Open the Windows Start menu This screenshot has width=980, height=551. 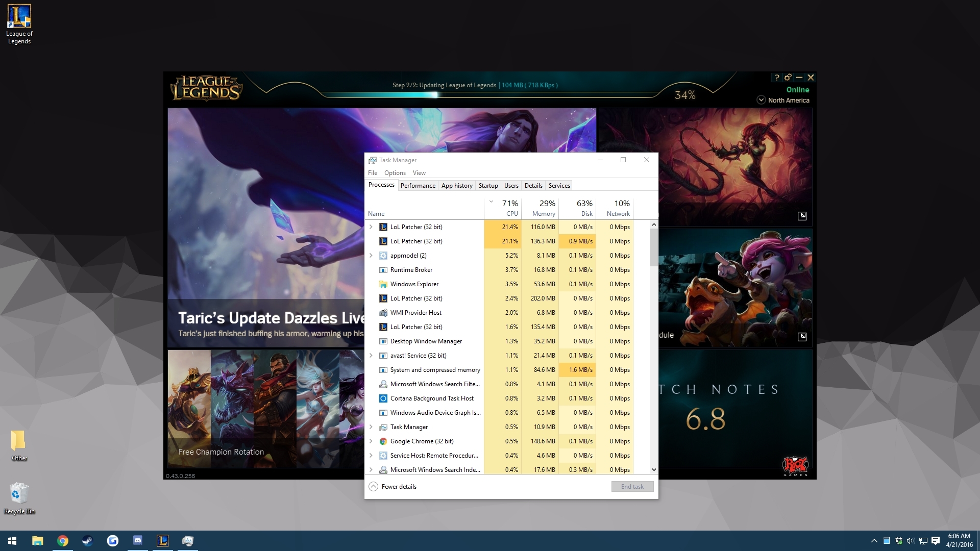(12, 541)
